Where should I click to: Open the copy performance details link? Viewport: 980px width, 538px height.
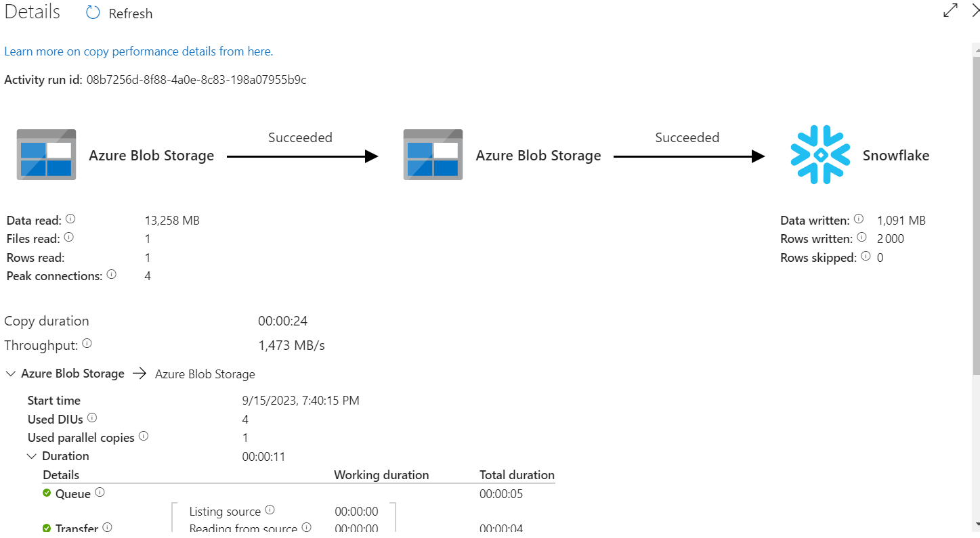click(139, 51)
